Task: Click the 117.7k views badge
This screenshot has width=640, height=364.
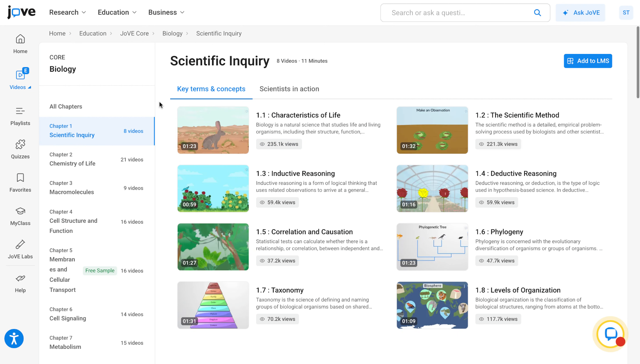Action: coord(498,319)
